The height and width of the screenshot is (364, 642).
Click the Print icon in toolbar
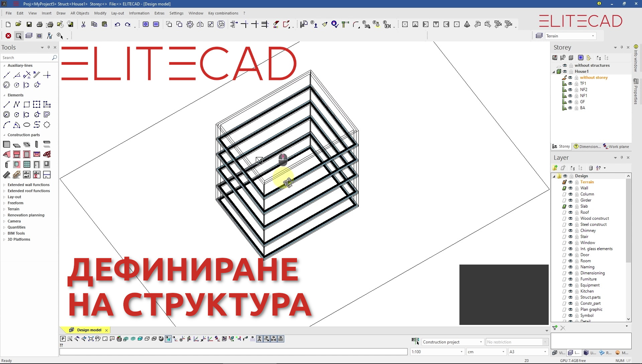[x=39, y=24]
